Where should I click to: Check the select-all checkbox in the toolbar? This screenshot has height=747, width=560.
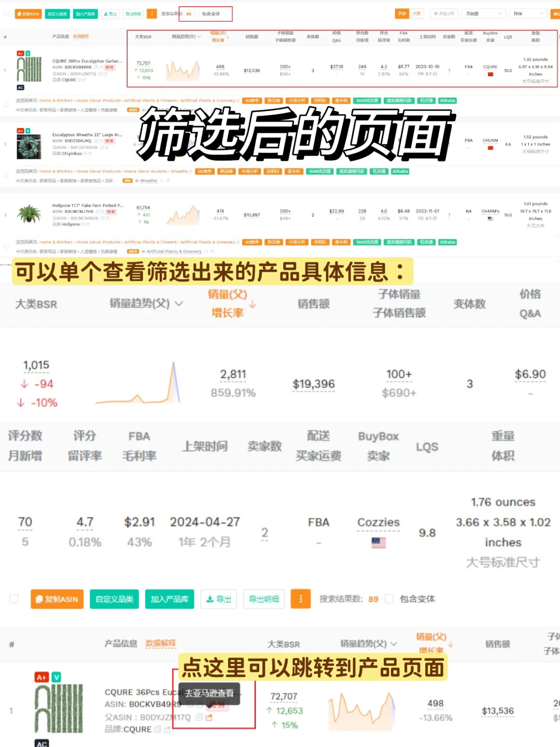coord(6,14)
